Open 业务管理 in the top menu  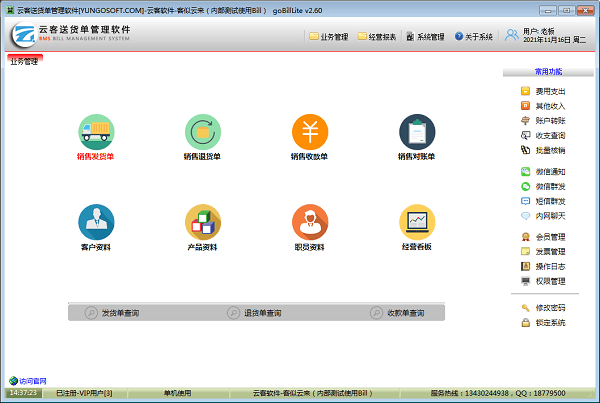tap(329, 37)
